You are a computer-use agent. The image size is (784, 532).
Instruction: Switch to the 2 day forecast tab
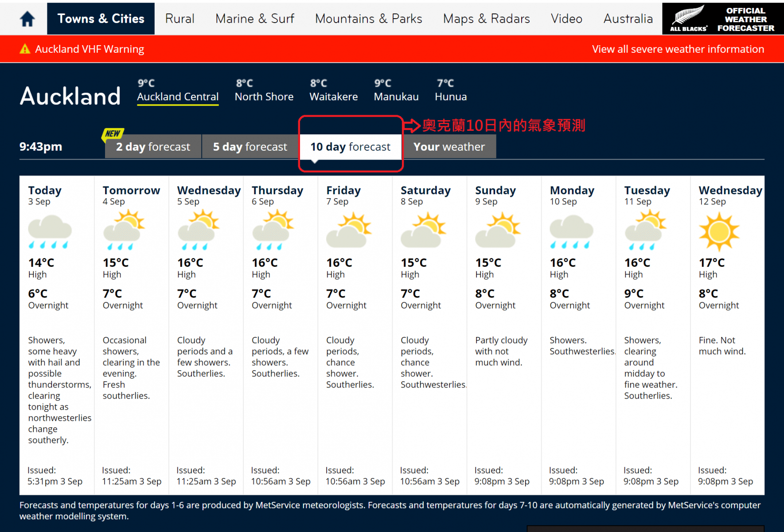pos(153,147)
